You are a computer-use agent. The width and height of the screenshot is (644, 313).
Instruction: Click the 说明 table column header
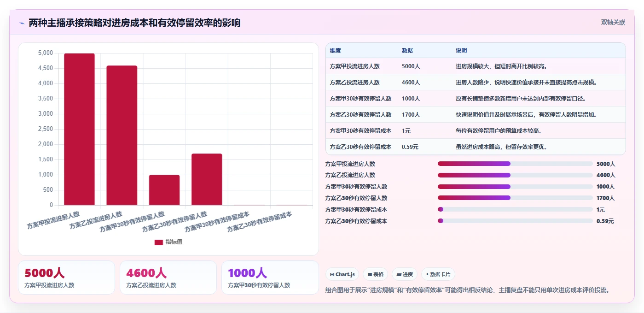tap(461, 51)
